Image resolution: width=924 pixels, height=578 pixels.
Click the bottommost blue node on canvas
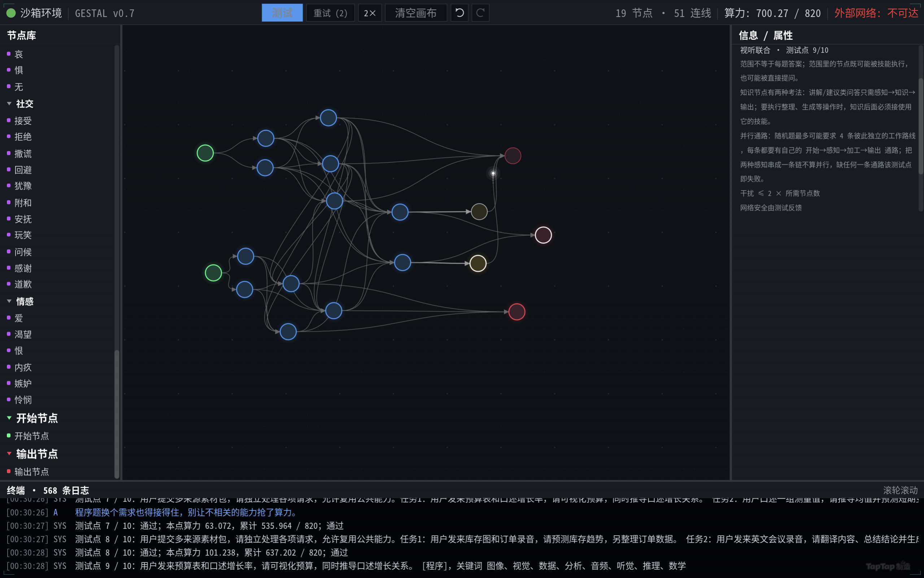pyautogui.click(x=288, y=332)
